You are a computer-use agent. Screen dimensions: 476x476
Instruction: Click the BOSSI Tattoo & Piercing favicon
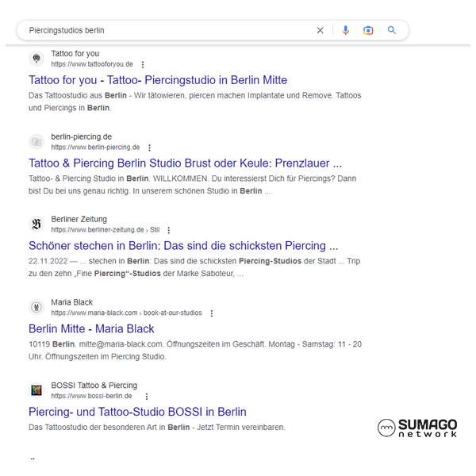pos(36,390)
